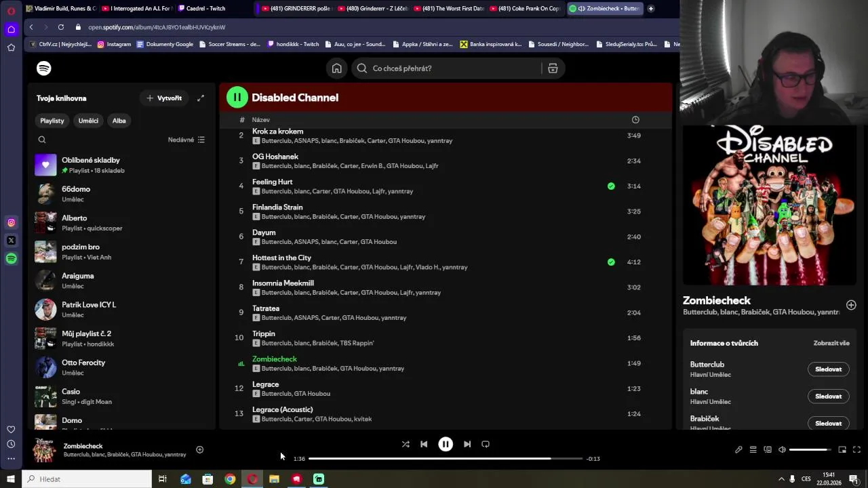Go to Spotify Home via house icon

click(x=336, y=68)
